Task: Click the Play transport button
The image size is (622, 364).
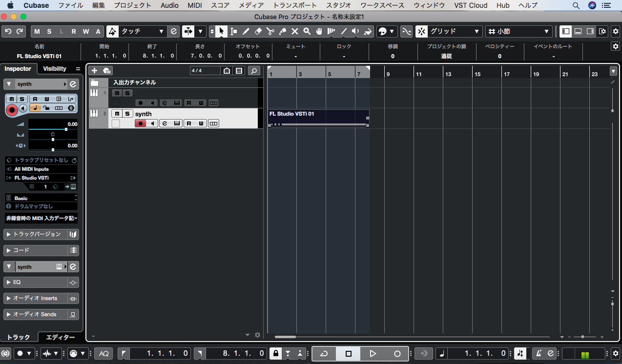Action: click(x=373, y=353)
